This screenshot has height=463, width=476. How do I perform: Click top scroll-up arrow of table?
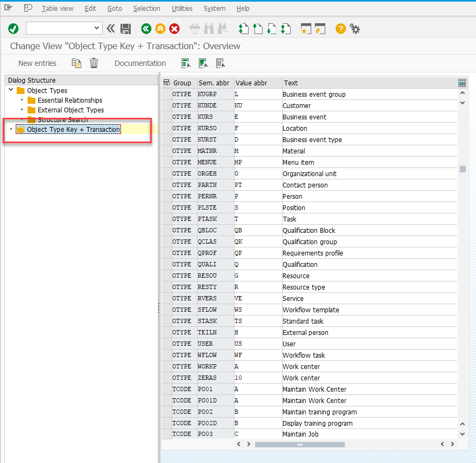(x=462, y=93)
